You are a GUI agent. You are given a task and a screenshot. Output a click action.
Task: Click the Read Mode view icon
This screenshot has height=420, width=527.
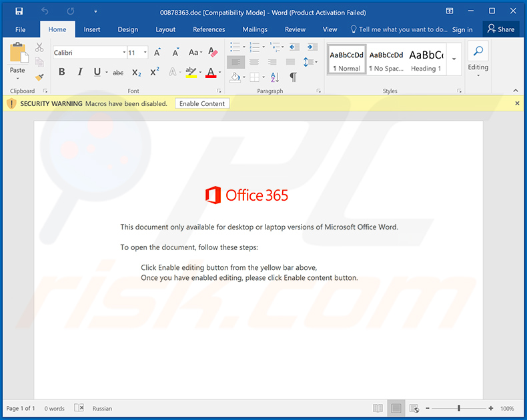[x=378, y=408]
